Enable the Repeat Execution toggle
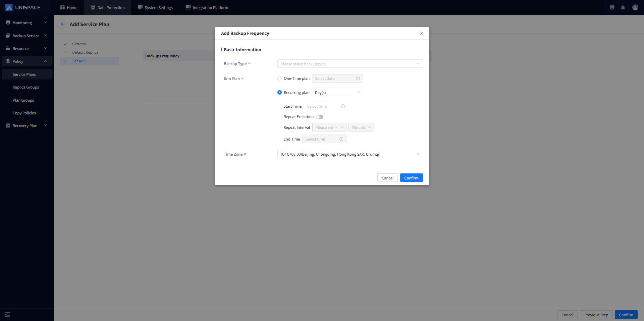 (x=320, y=117)
